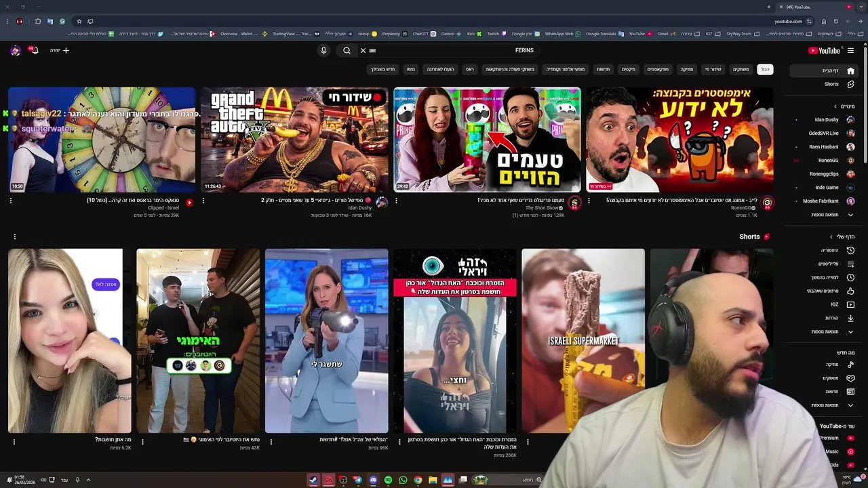Click the FERINS search input field
The height and width of the screenshot is (488, 868).
click(x=448, y=50)
